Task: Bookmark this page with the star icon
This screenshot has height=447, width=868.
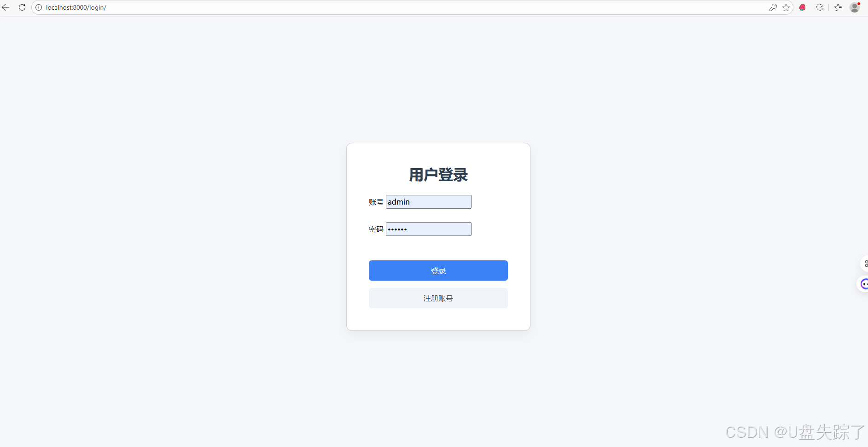Action: (x=786, y=7)
